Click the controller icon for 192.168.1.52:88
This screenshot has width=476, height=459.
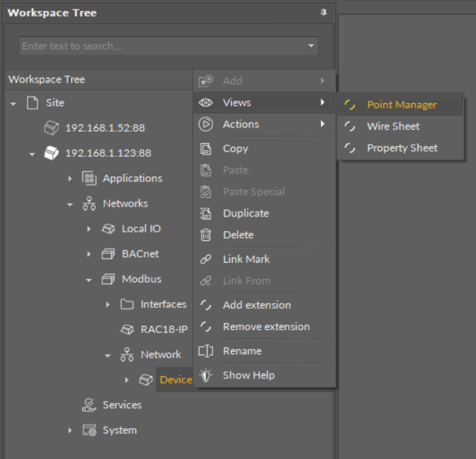(x=51, y=128)
